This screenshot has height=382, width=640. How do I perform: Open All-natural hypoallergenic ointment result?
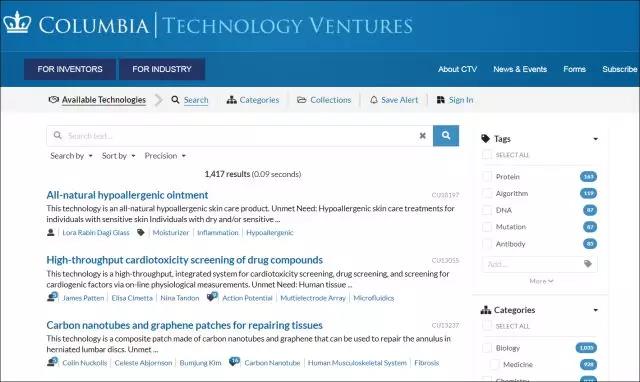point(127,195)
